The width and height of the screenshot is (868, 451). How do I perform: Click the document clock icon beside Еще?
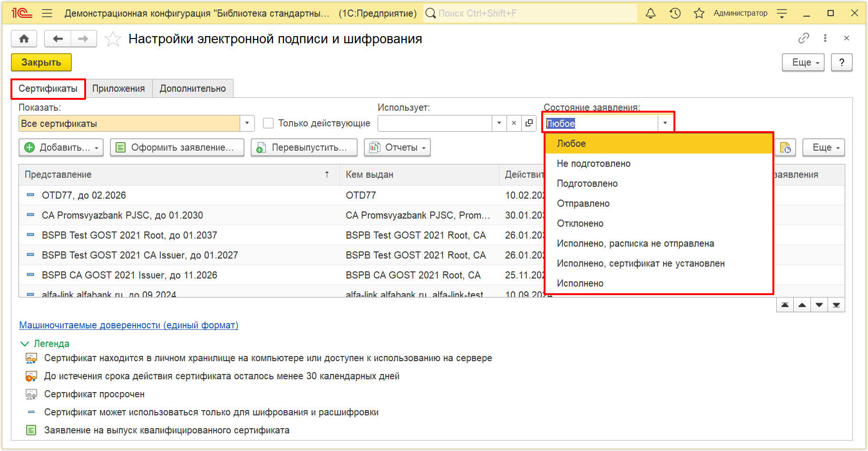[x=785, y=147]
